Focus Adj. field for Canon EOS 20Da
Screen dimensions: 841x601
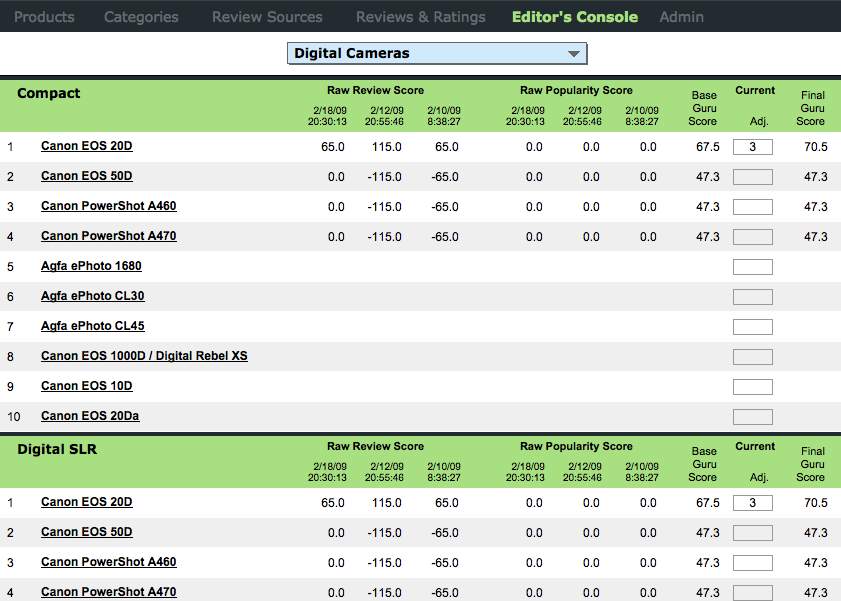753,417
